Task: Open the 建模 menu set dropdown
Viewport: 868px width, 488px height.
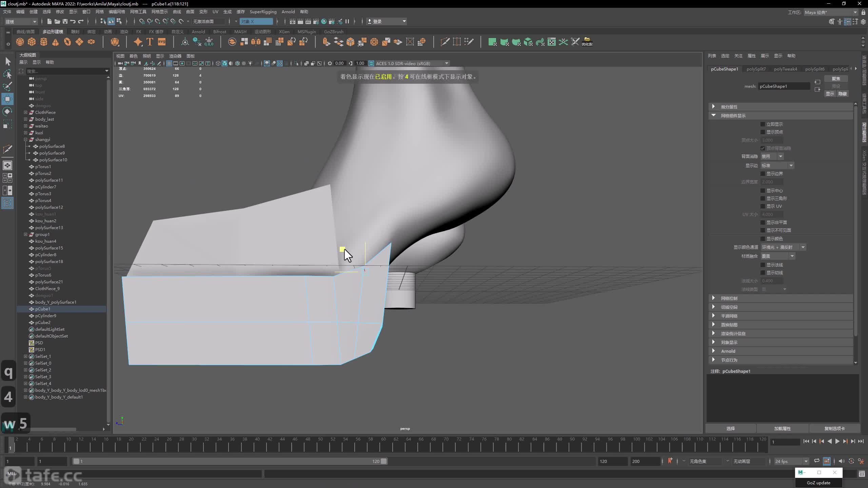Action: (x=21, y=21)
